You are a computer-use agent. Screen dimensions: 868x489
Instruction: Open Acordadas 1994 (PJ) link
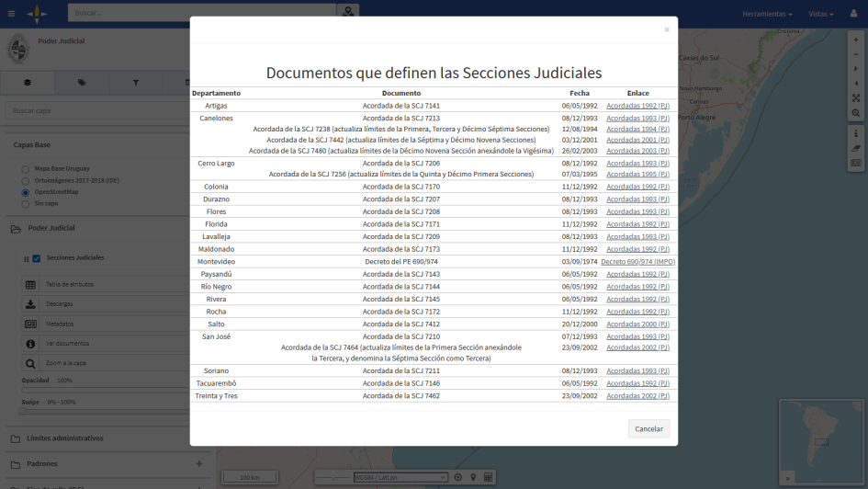click(637, 129)
